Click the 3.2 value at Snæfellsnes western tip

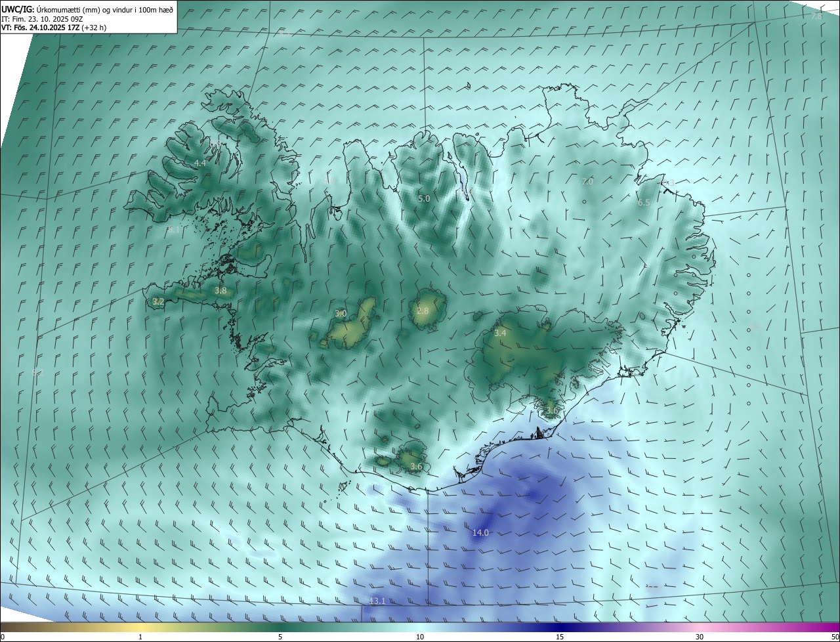click(x=158, y=302)
